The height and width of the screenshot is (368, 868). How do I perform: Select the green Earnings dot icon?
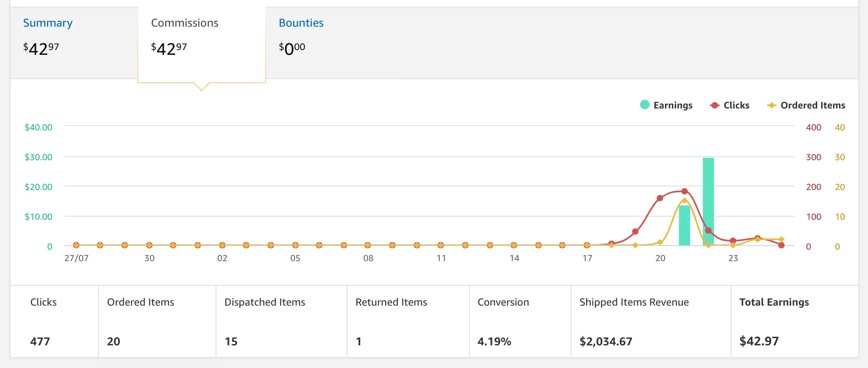point(644,105)
